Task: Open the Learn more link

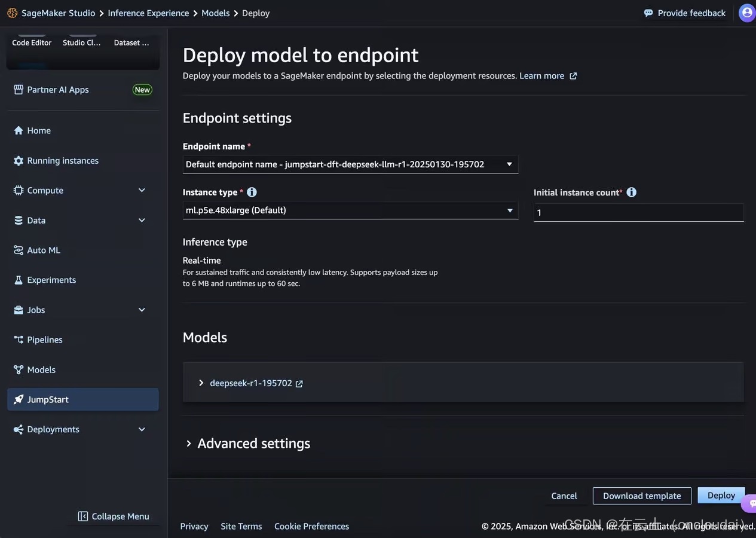Action: coord(541,76)
